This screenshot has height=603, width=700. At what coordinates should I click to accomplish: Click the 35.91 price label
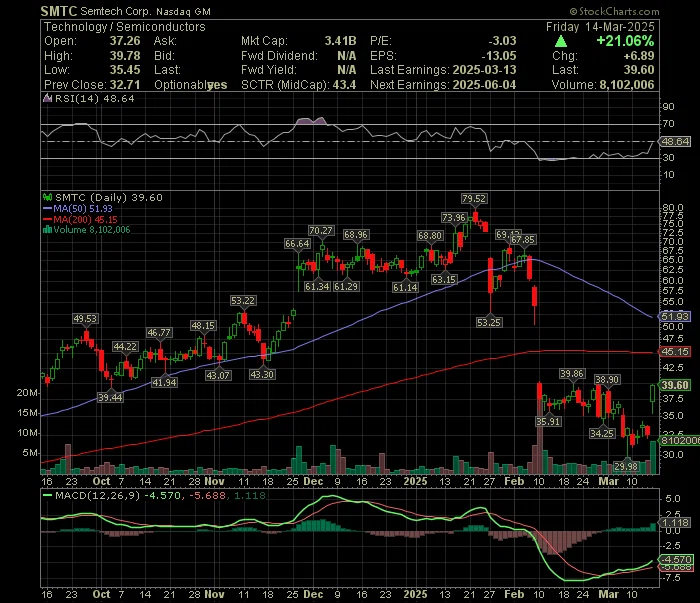[548, 421]
